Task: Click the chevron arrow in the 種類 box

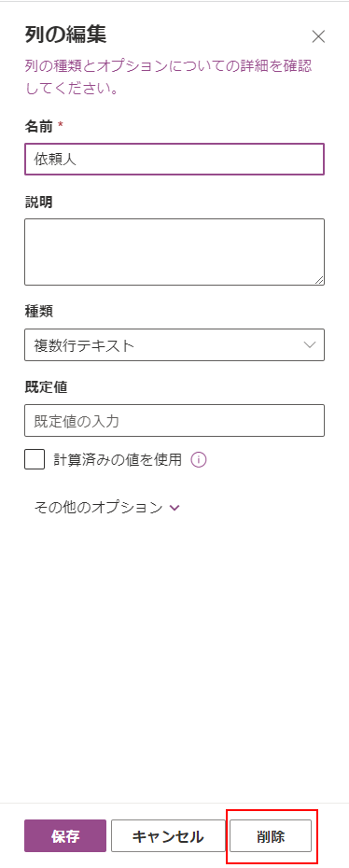Action: point(310,345)
